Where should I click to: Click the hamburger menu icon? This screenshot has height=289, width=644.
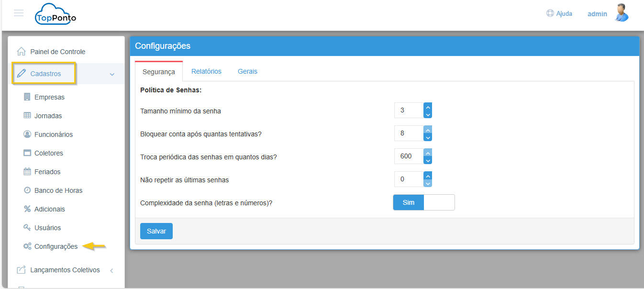tap(19, 13)
